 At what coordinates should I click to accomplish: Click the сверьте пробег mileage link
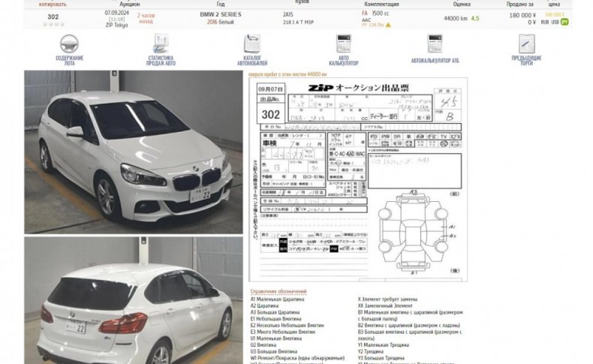287,74
